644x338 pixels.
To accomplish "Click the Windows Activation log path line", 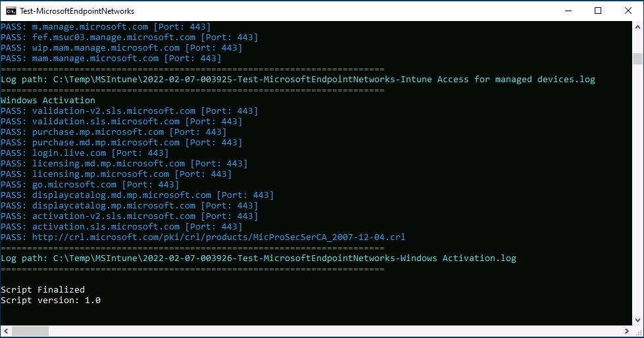I will point(259,258).
